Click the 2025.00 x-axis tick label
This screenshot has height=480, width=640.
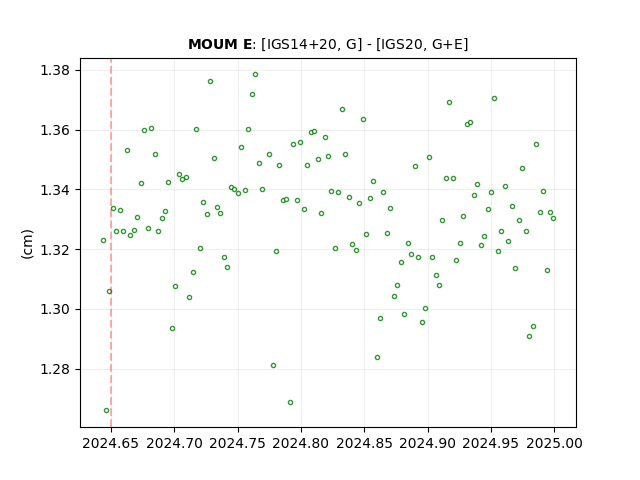[554, 443]
